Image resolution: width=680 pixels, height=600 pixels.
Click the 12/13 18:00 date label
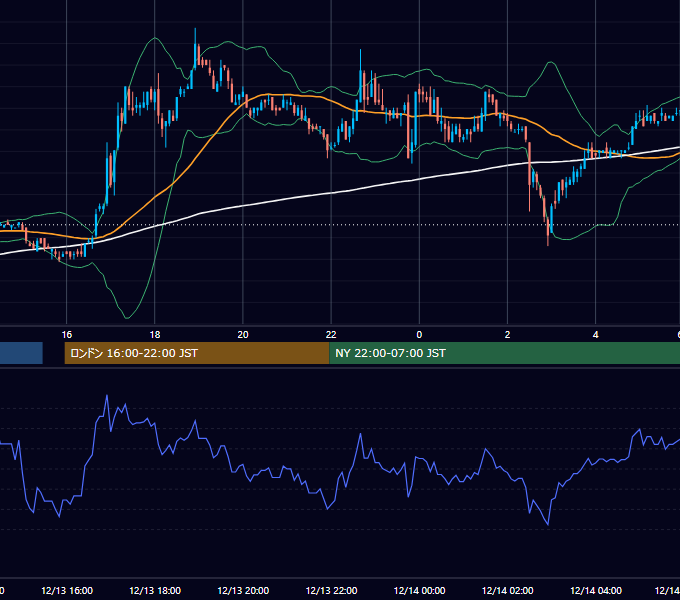coord(155,590)
